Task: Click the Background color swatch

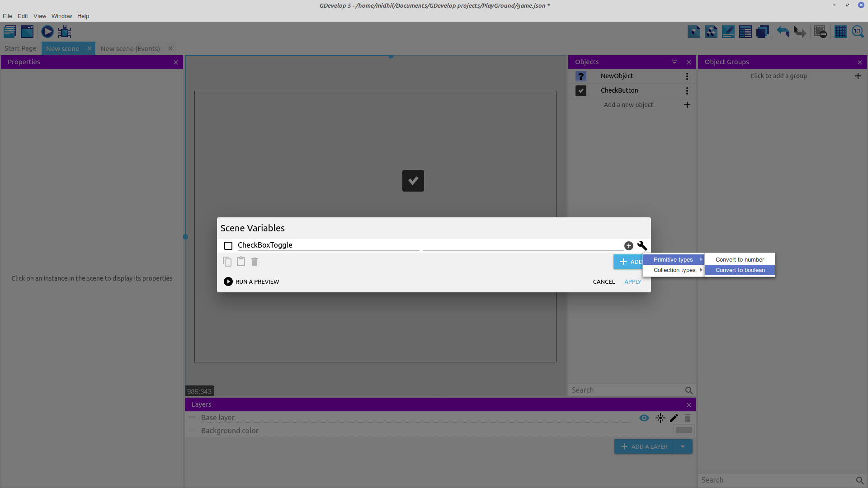Action: [x=684, y=431]
